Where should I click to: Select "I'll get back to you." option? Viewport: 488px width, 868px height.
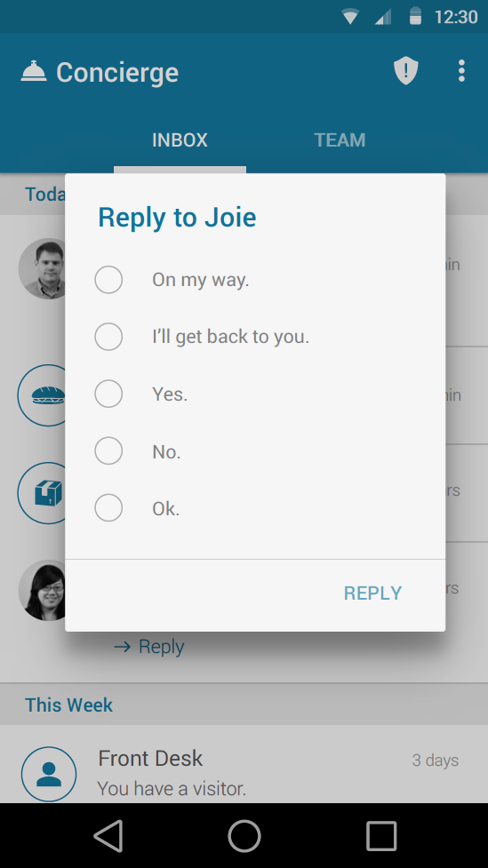click(108, 337)
